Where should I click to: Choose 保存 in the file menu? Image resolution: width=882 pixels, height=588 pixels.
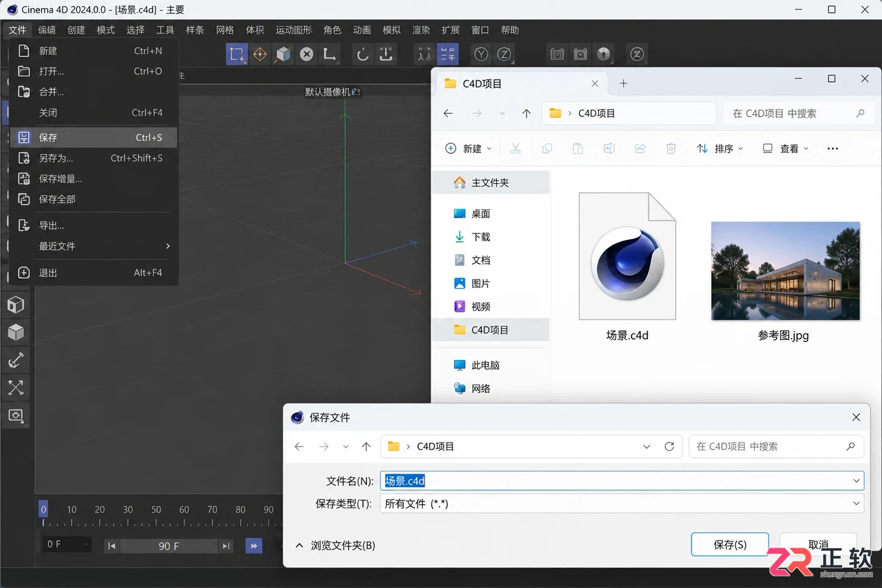point(94,137)
